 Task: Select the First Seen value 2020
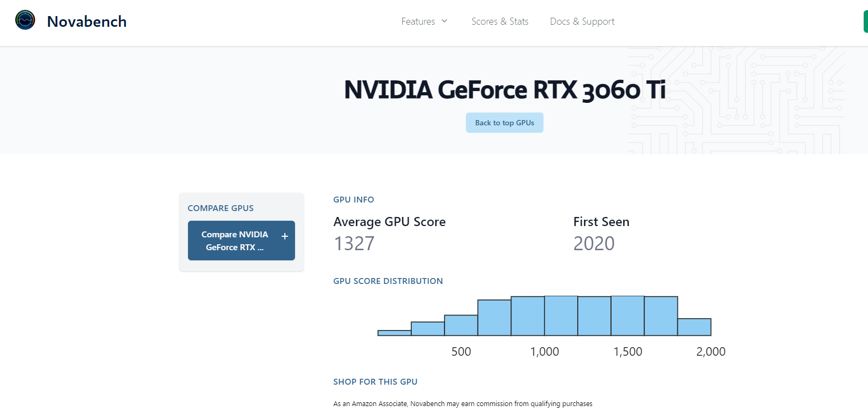pyautogui.click(x=594, y=244)
